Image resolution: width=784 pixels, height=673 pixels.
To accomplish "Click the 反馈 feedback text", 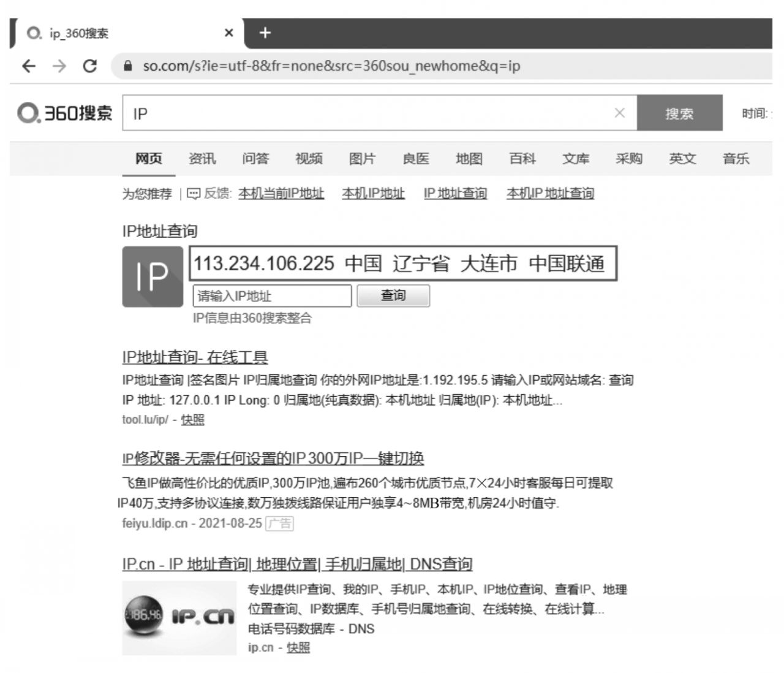I will [216, 194].
